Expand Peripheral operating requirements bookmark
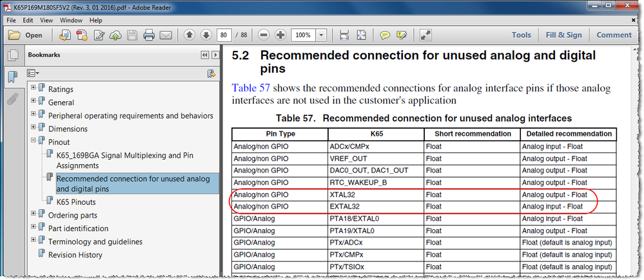The width and height of the screenshot is (644, 280). click(34, 115)
